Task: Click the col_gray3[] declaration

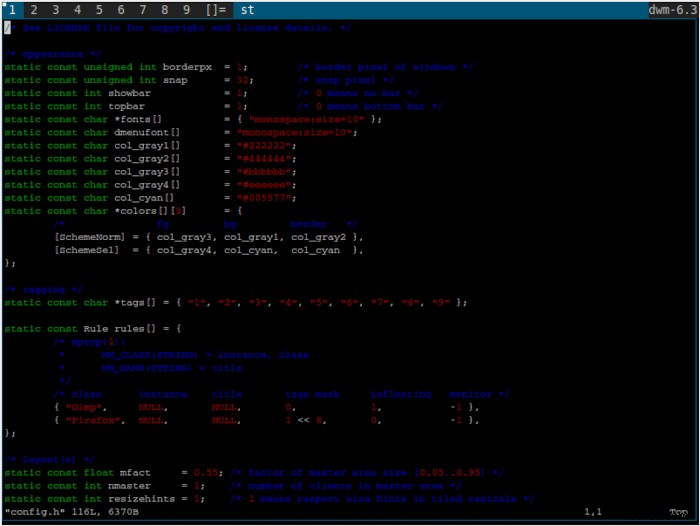Action: [147, 171]
